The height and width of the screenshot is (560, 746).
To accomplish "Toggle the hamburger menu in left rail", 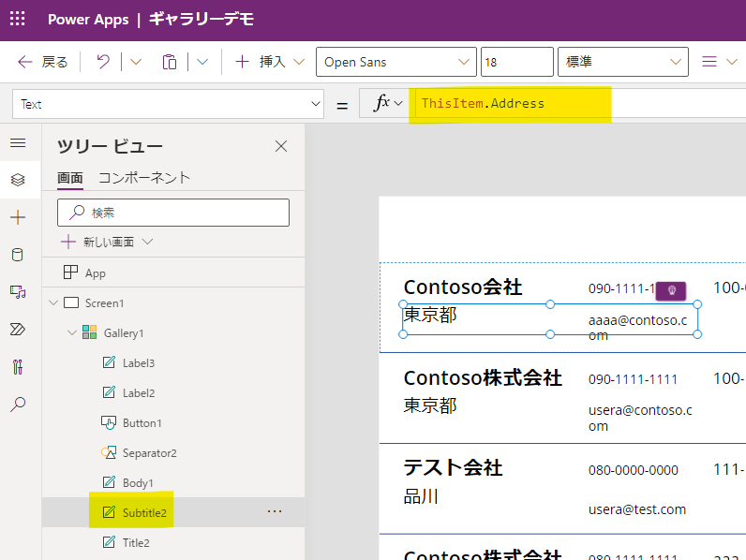I will 18,142.
